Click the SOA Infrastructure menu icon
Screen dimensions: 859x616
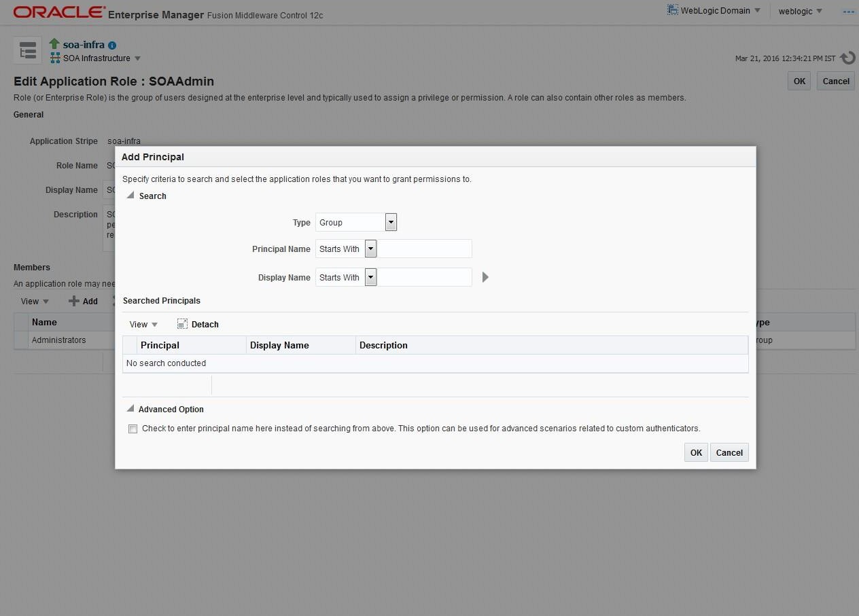(55, 58)
